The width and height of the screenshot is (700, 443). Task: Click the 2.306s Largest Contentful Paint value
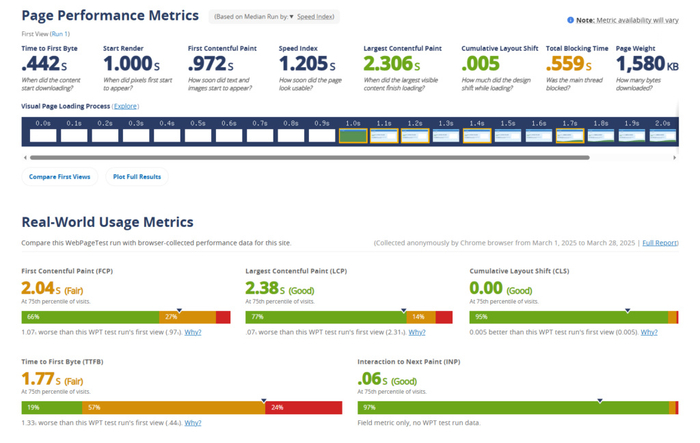(x=392, y=64)
